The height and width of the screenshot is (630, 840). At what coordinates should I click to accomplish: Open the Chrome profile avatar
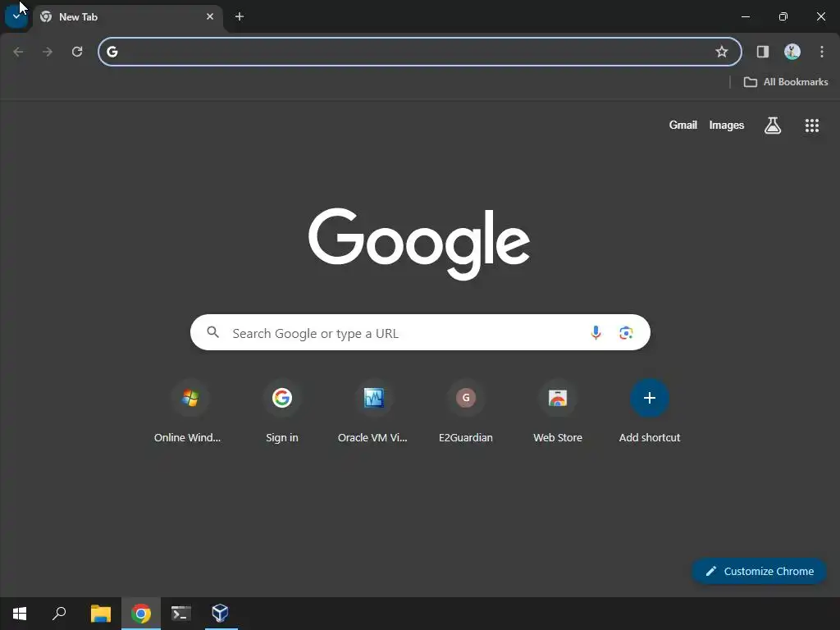pos(792,52)
